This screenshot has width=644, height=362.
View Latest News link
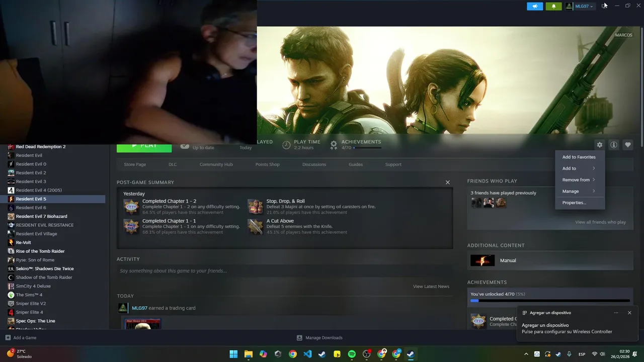pos(431,287)
